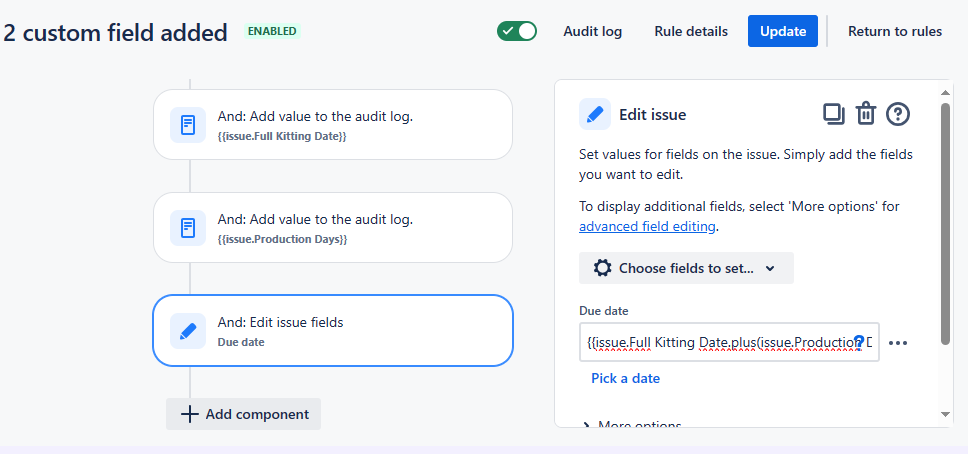Click scrollbar down arrow in Edit issue panel
Viewport: 968px width, 454px height.
[945, 414]
